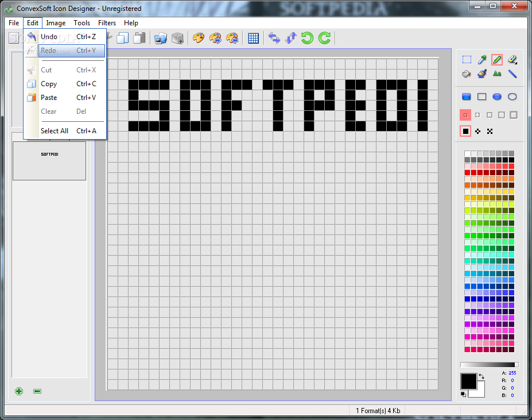
Task: Select the smallest brush size option
Action: pos(465,115)
